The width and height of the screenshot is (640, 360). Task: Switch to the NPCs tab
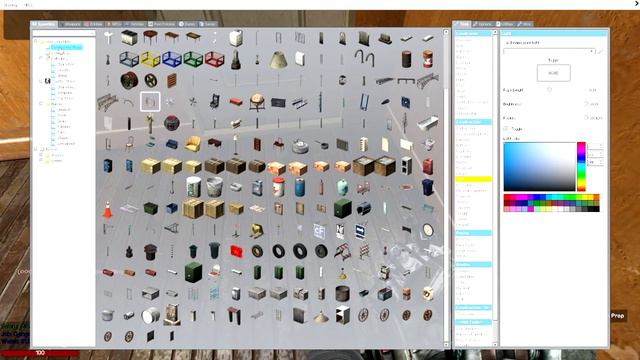tap(114, 24)
